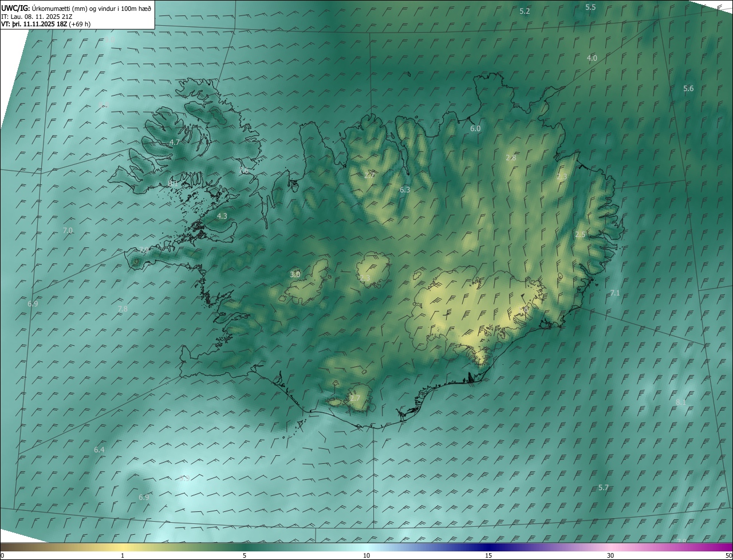Screen dimensions: 733x560
Task: Click the 5.7 value label
Action: click(x=603, y=488)
